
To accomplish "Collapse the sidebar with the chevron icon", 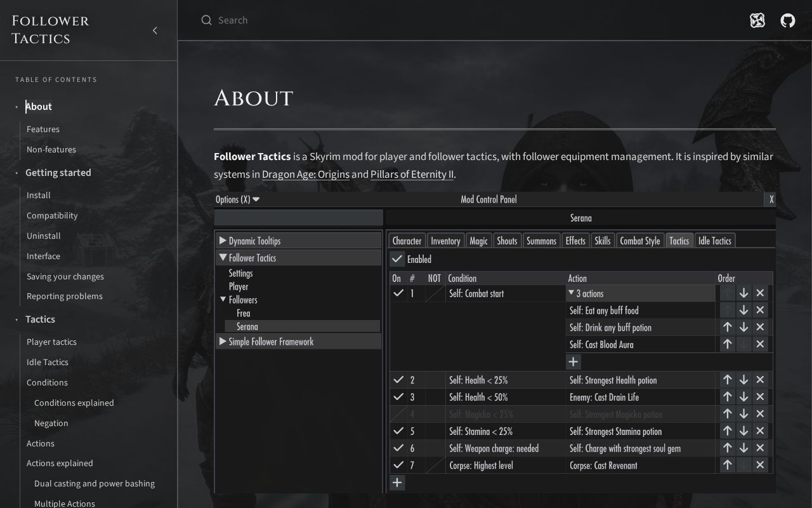I will (155, 30).
